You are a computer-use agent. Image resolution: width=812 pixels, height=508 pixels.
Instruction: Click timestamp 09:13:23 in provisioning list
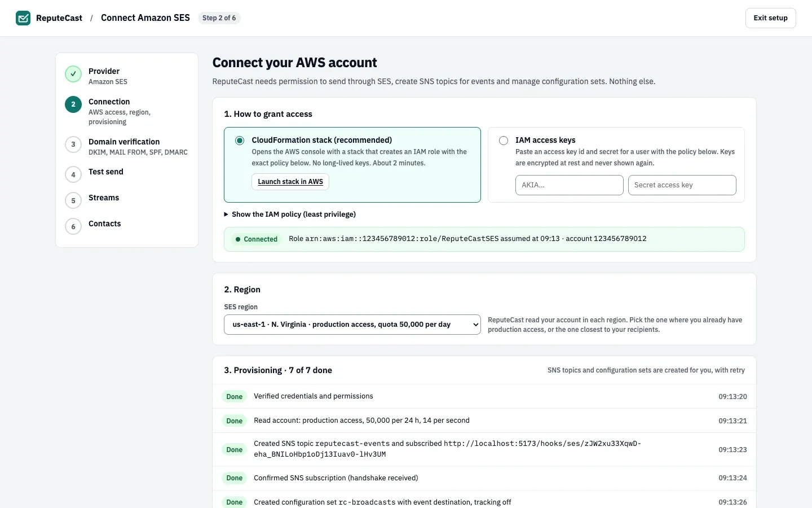732,450
